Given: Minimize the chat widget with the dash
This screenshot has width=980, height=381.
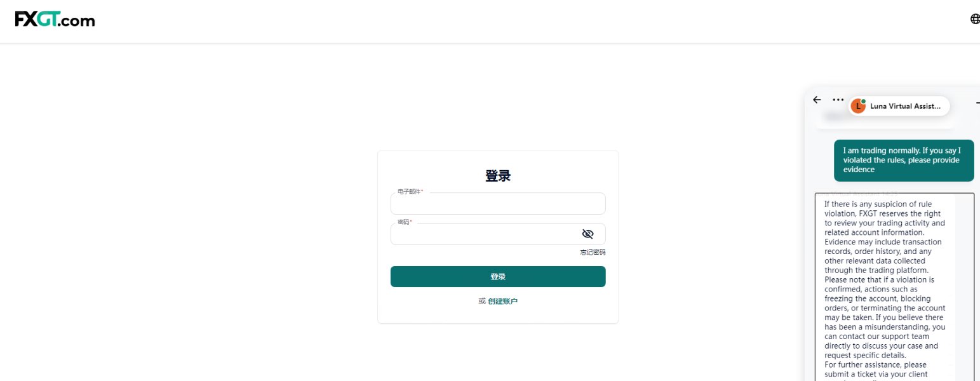Looking at the screenshot, I should coord(978,102).
